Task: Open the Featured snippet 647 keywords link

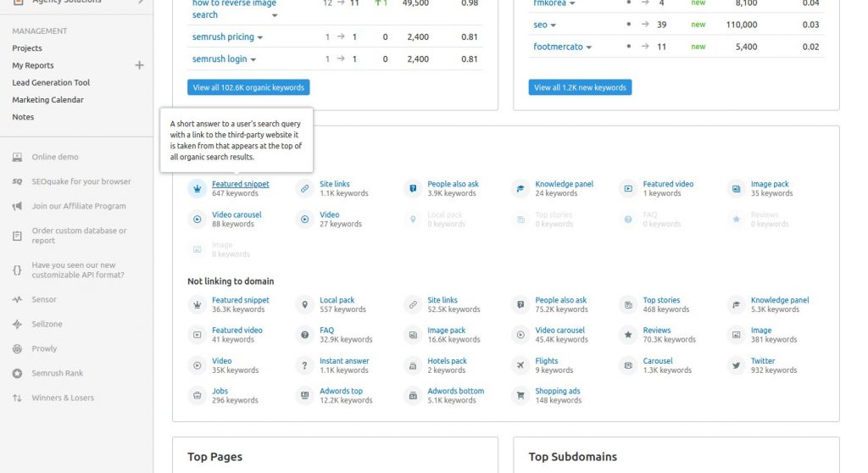Action: click(240, 184)
